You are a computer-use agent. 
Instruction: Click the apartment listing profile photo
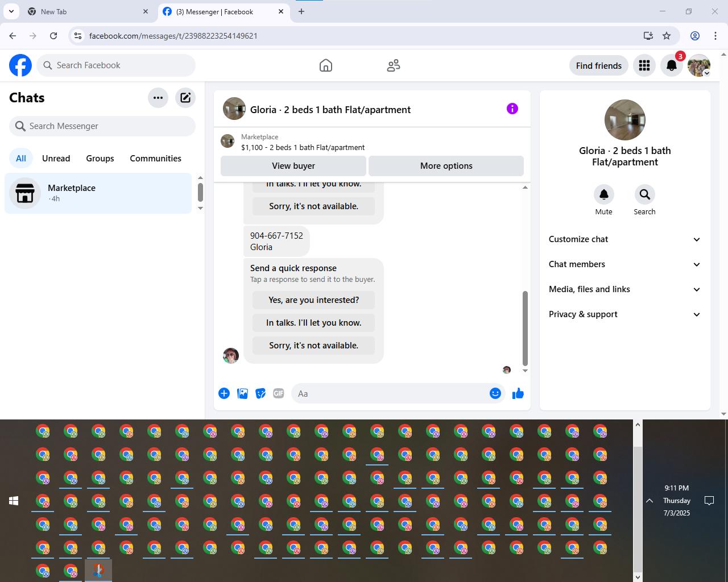click(x=625, y=120)
